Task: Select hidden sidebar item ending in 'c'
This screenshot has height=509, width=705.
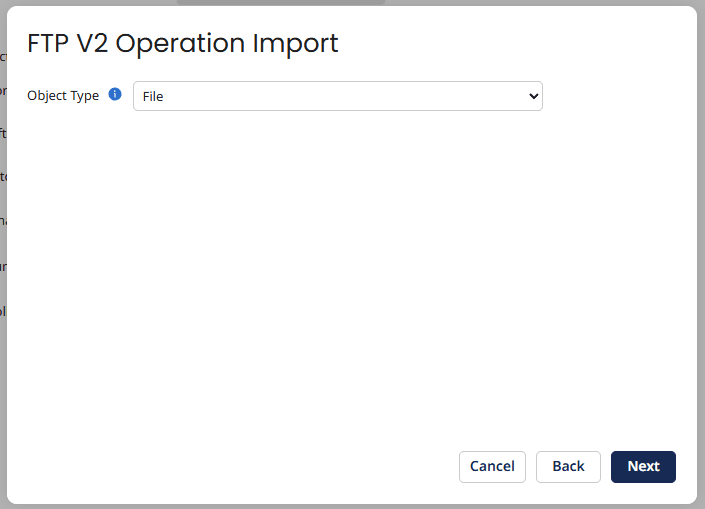Action: (x=3, y=56)
